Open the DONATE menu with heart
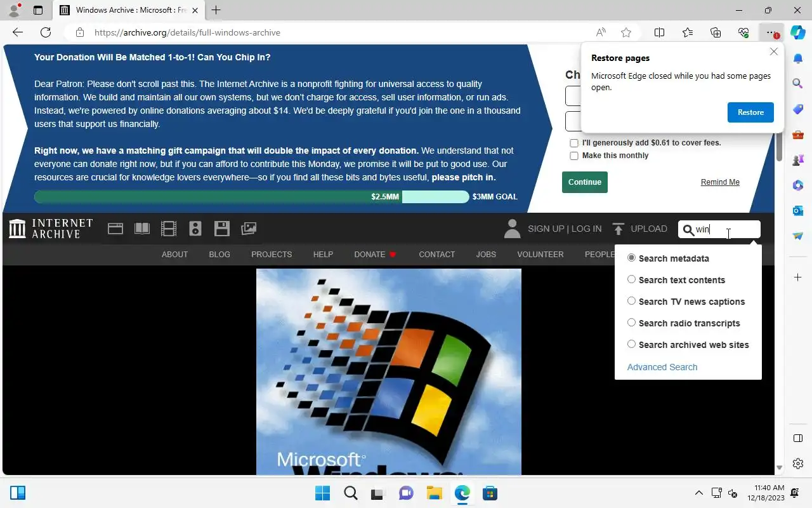 pos(375,254)
